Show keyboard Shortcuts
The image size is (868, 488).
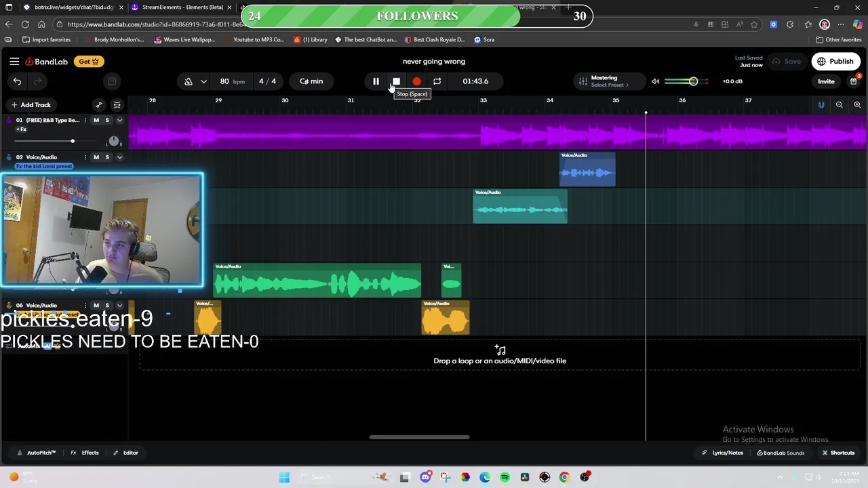(838, 453)
